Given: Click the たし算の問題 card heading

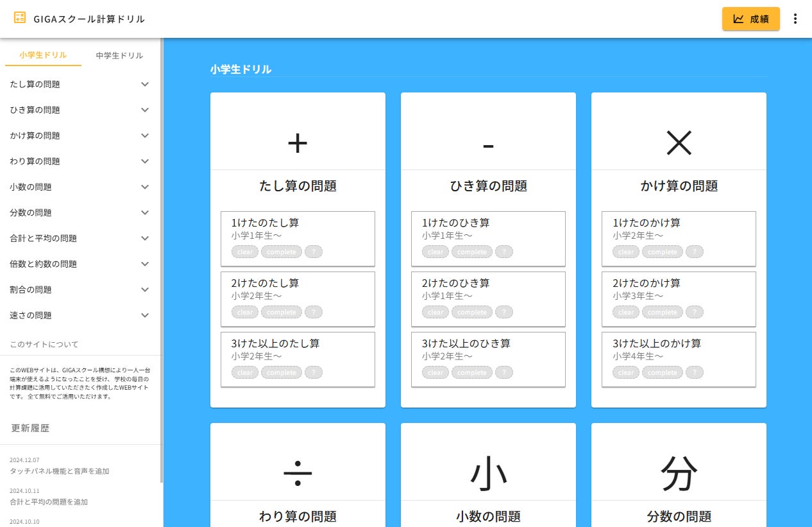Looking at the screenshot, I should (x=298, y=186).
